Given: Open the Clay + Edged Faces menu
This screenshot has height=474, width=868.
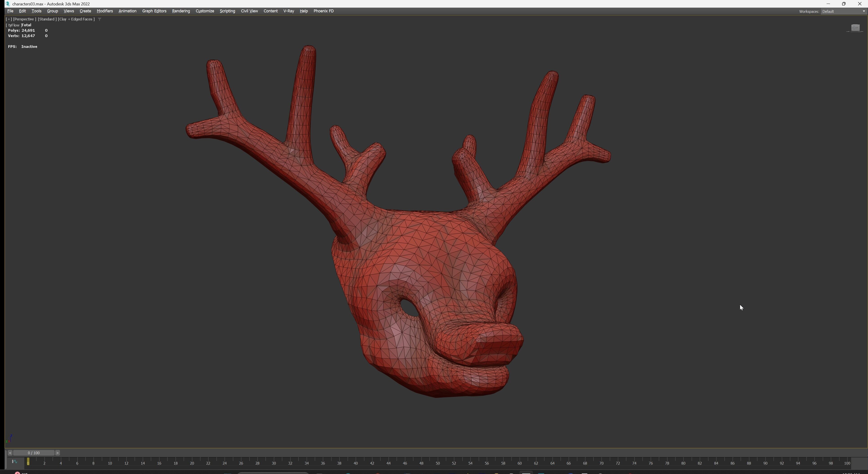Looking at the screenshot, I should click(x=76, y=19).
